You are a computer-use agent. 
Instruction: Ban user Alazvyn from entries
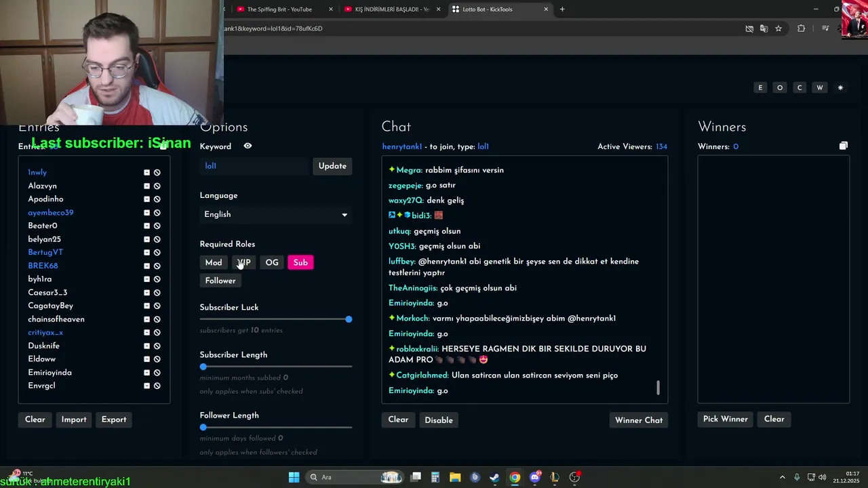pyautogui.click(x=157, y=186)
